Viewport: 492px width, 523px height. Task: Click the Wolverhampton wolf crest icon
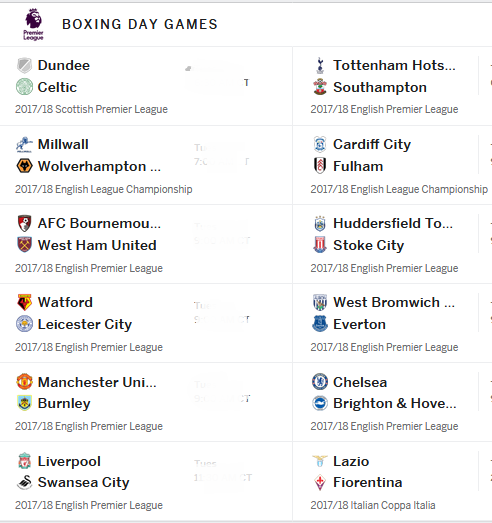pyautogui.click(x=24, y=166)
